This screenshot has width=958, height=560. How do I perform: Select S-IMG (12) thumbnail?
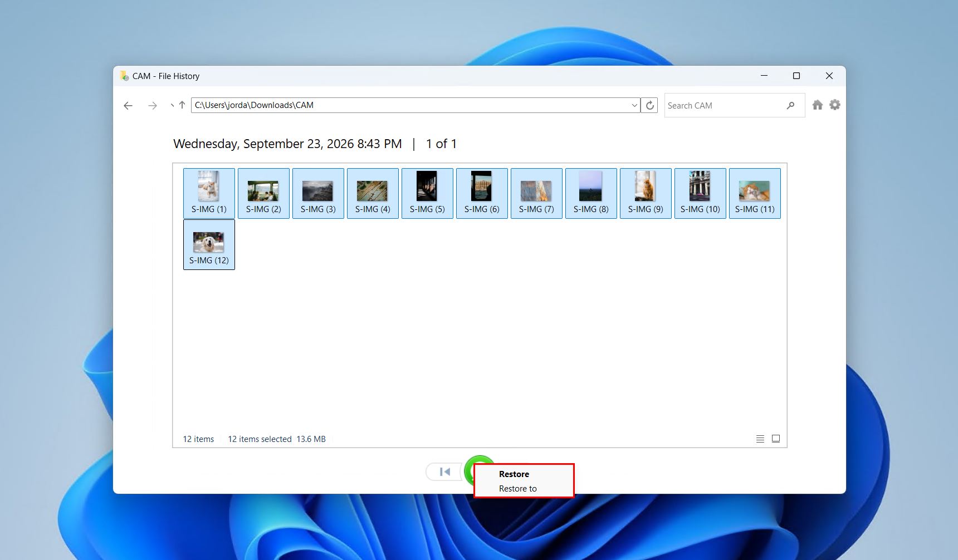point(209,244)
